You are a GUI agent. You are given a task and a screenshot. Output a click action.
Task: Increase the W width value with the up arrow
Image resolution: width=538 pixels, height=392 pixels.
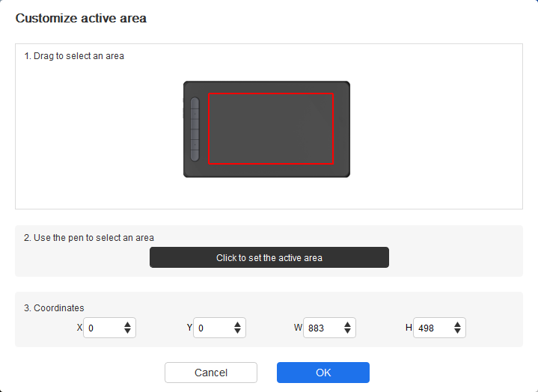(x=347, y=324)
